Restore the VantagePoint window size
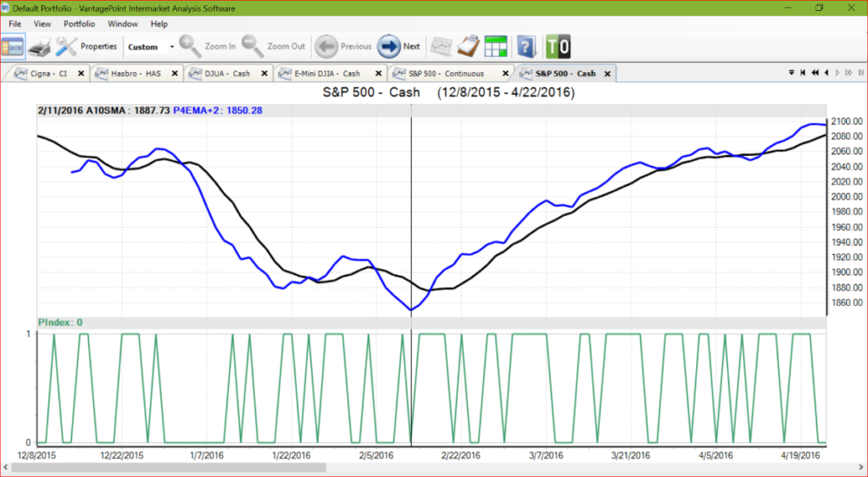 (x=820, y=8)
